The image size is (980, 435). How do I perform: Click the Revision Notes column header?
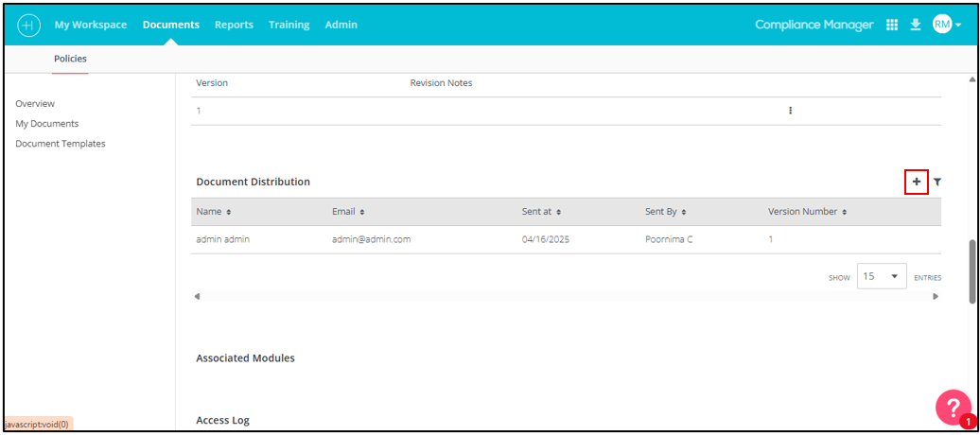441,83
